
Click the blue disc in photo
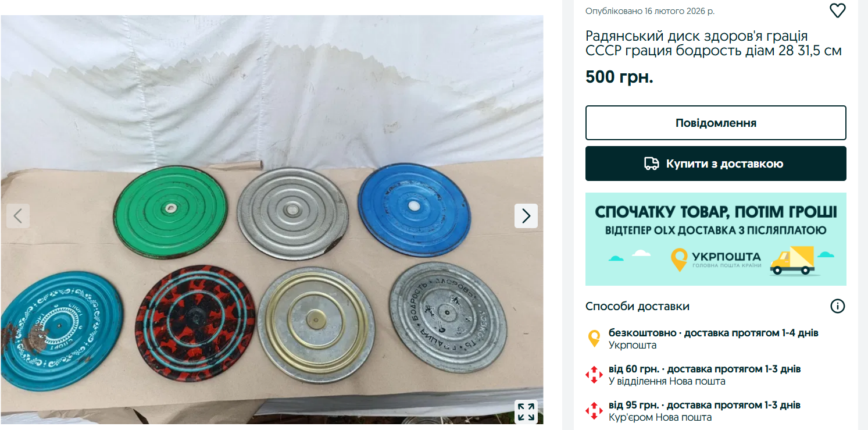pyautogui.click(x=414, y=209)
